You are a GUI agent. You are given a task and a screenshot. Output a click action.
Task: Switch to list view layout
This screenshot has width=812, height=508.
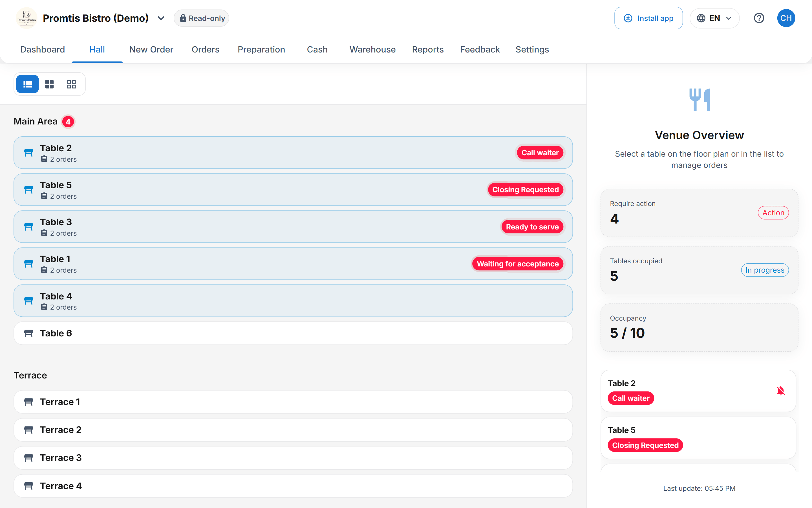28,84
